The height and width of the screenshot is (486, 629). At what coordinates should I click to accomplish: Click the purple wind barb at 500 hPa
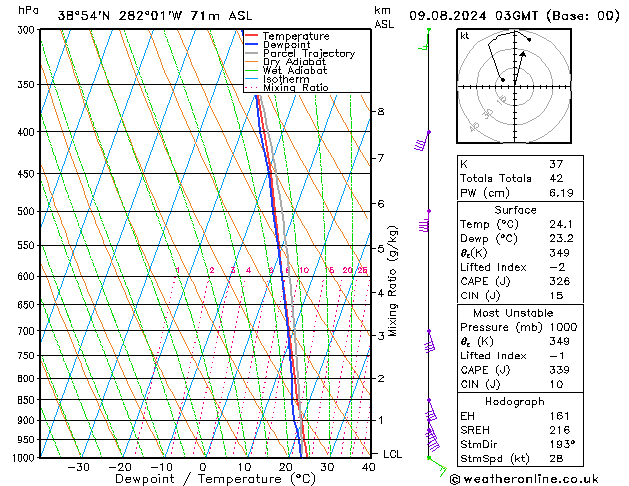(424, 221)
